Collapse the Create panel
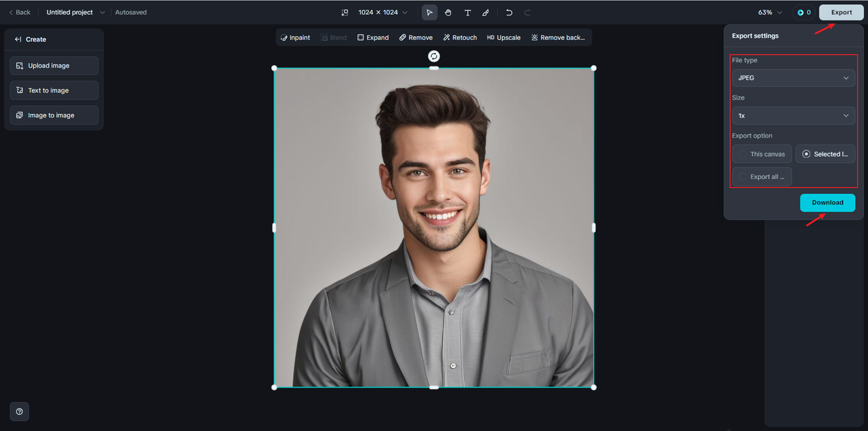The image size is (868, 431). (x=18, y=39)
